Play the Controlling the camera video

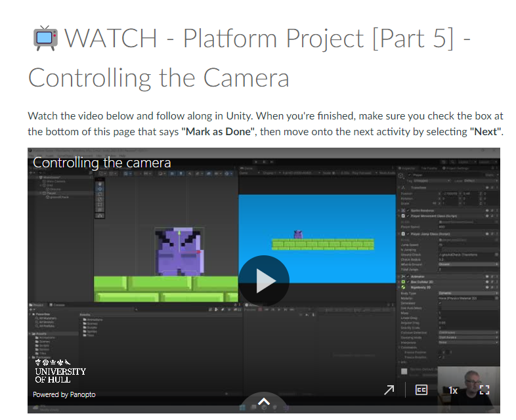coord(263,281)
